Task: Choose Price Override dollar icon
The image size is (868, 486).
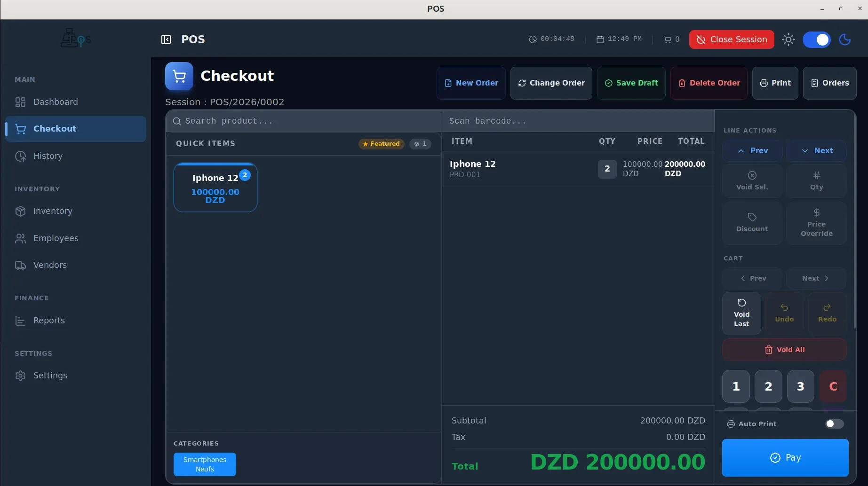Action: (817, 212)
